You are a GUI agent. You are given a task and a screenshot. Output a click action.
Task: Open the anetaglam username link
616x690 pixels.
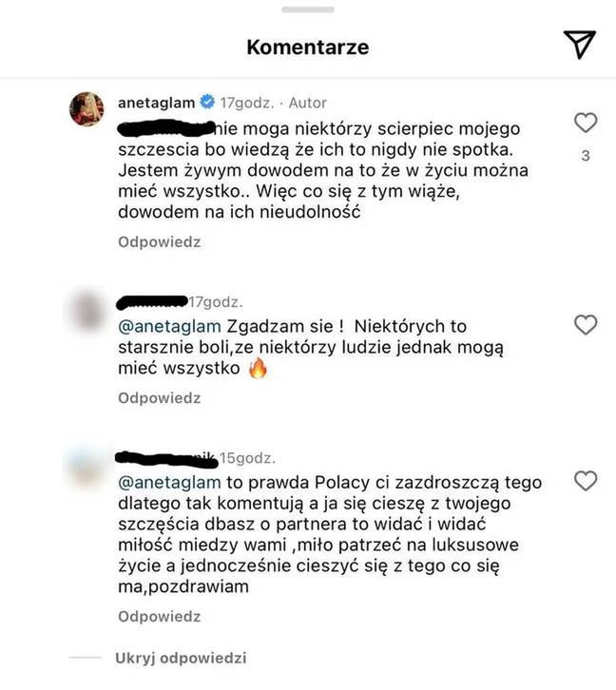(x=156, y=103)
